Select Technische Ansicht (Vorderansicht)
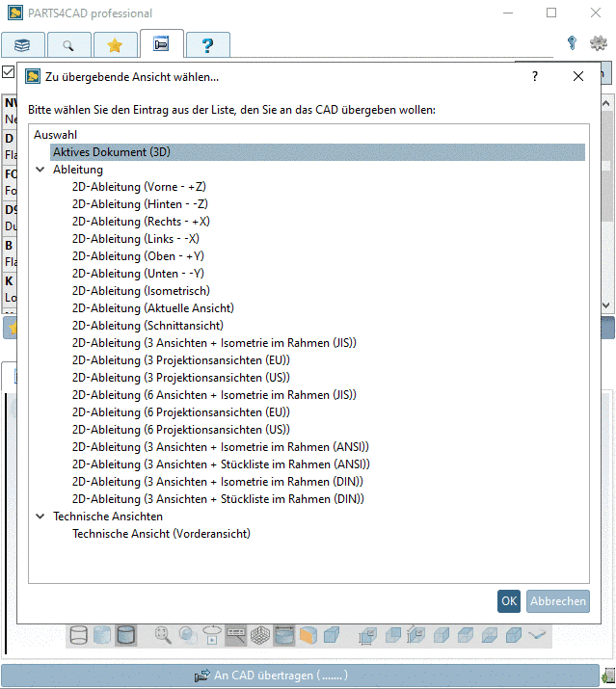This screenshot has width=616, height=689. click(x=161, y=534)
